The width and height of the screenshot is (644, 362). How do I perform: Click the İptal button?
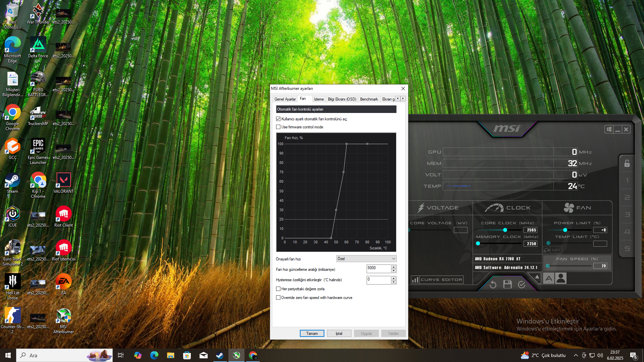point(339,334)
